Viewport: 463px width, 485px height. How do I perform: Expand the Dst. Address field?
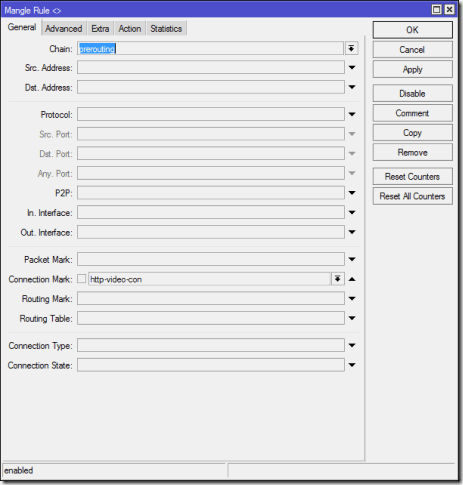(352, 87)
